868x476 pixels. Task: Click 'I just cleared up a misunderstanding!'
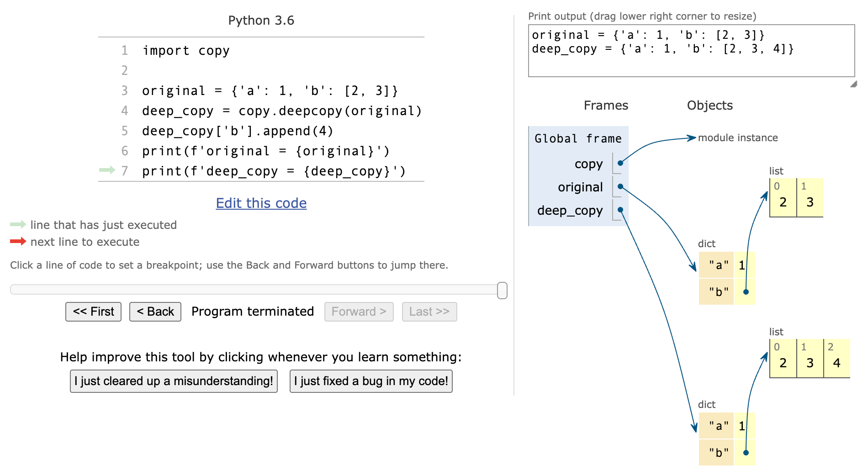174,381
